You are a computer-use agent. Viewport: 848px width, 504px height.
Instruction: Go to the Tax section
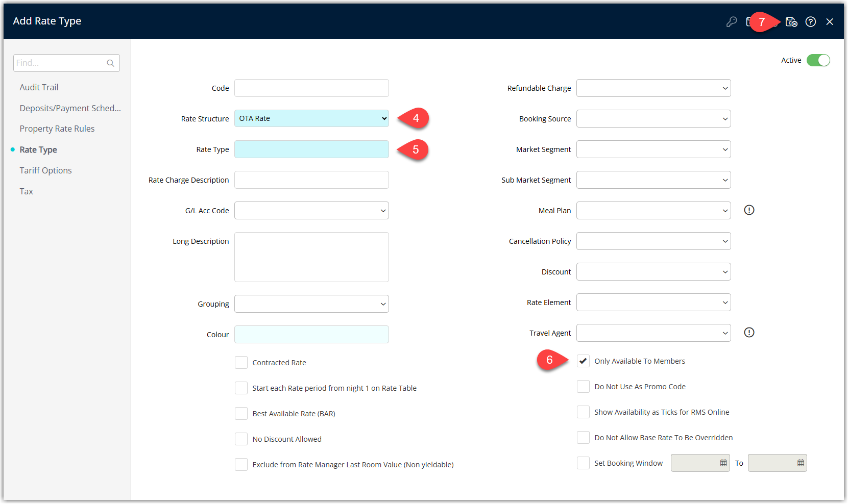click(26, 191)
